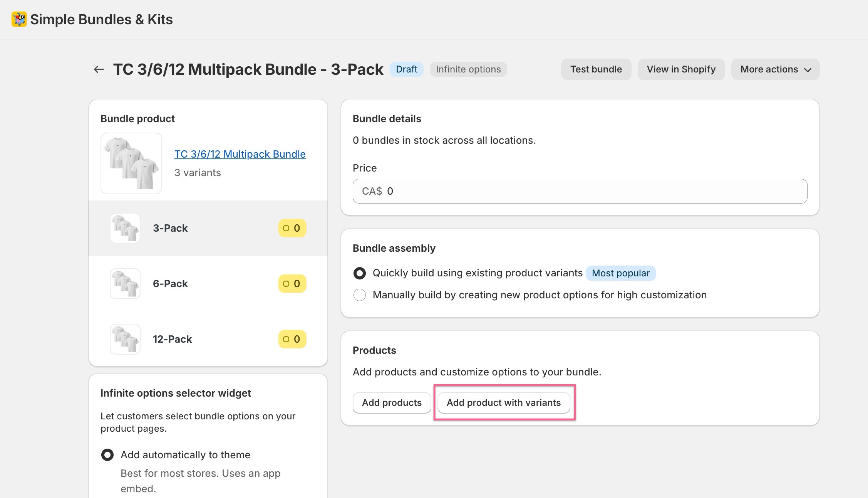Image resolution: width=868 pixels, height=498 pixels.
Task: Click the 6-Pack yellow stock badge
Action: (292, 284)
